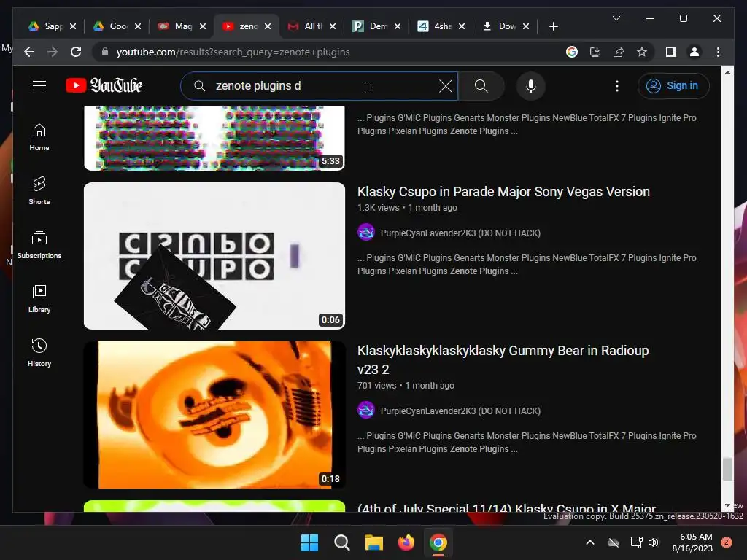Click channel avatar beside Gummy Bear video
This screenshot has width=747, height=560.
(366, 410)
